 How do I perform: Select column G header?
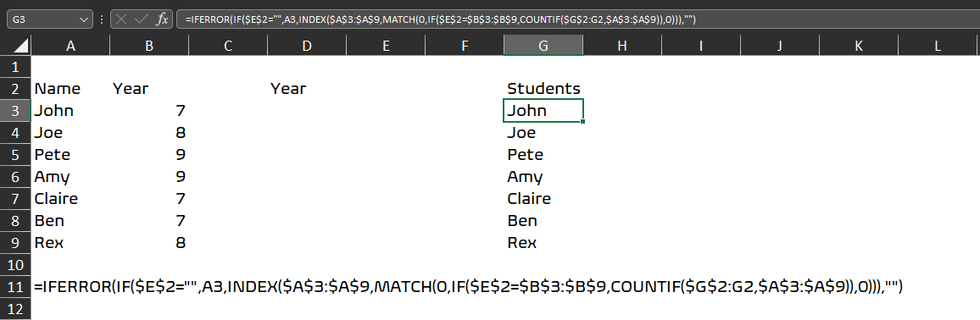(543, 45)
